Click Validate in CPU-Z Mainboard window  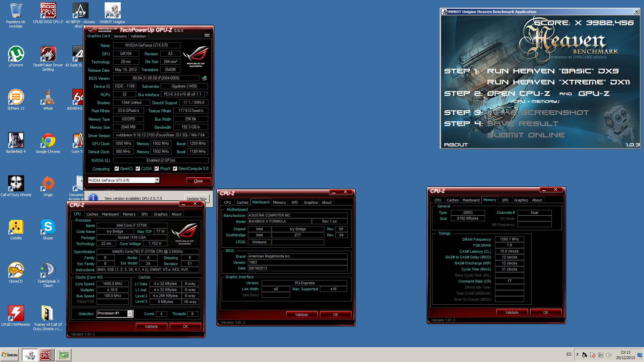[302, 315]
